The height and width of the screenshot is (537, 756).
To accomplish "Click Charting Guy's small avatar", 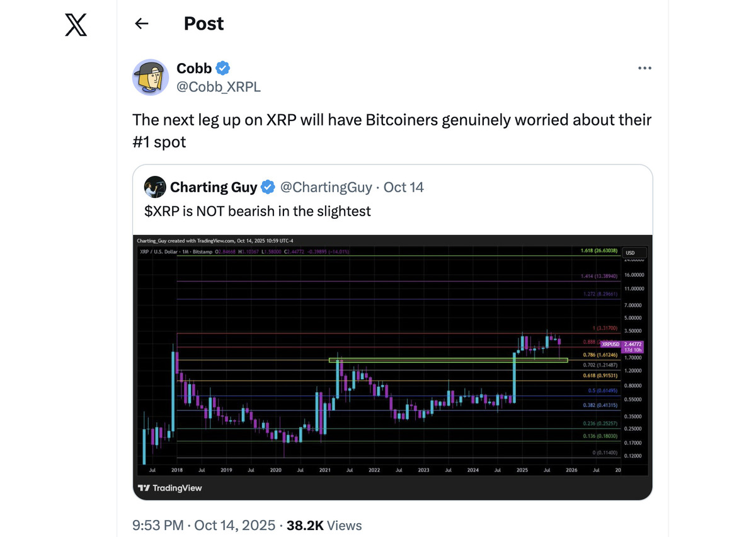I will point(155,187).
